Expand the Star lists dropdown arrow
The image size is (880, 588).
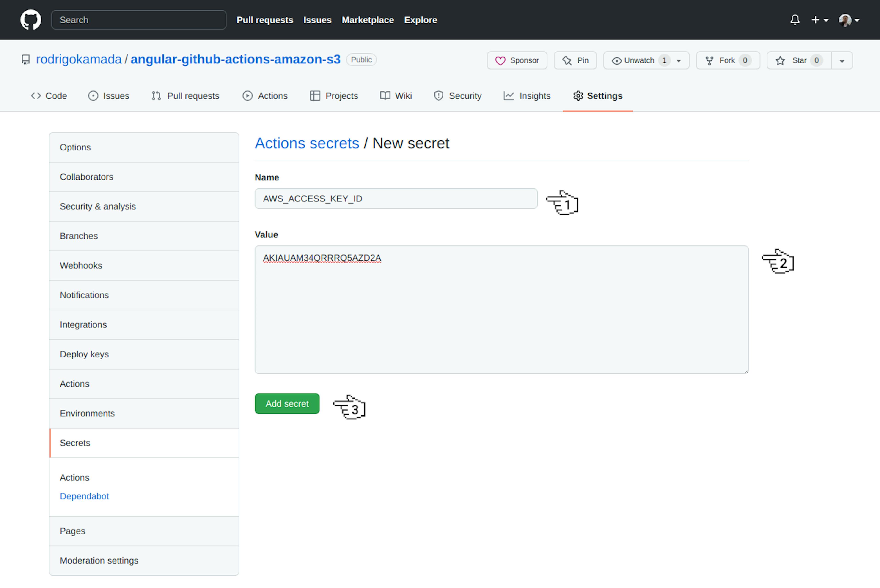tap(842, 61)
